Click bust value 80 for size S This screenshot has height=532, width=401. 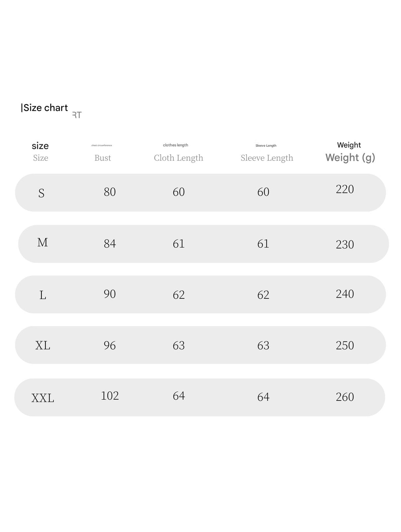[x=110, y=192]
